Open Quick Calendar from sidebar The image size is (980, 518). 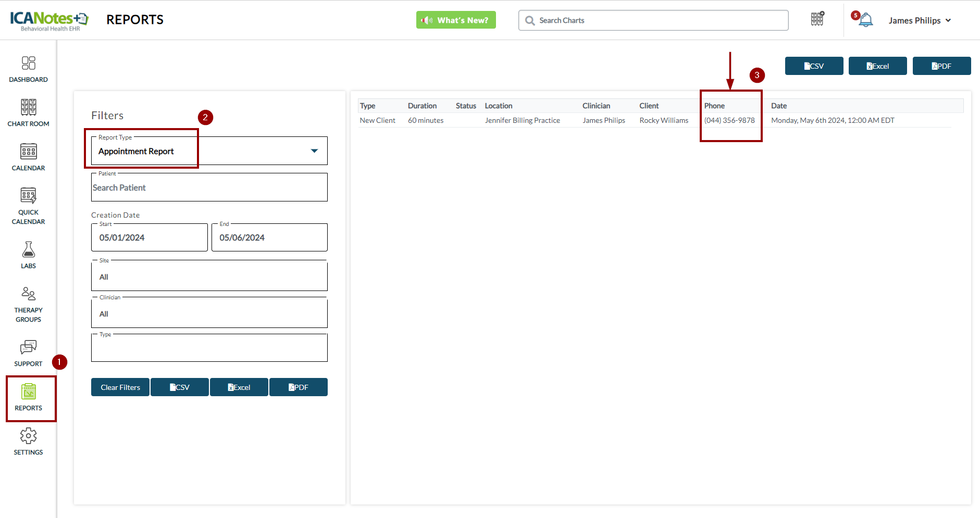click(x=28, y=206)
